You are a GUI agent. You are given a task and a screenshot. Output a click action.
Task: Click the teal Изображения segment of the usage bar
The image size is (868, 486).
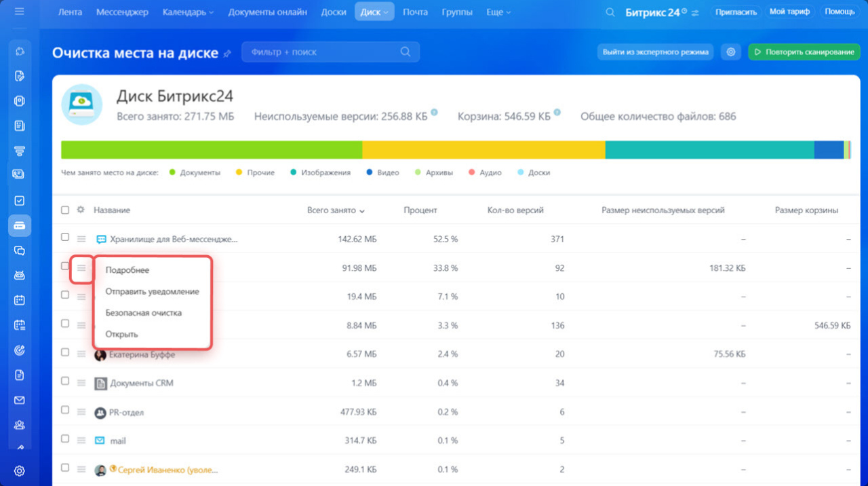pyautogui.click(x=709, y=150)
